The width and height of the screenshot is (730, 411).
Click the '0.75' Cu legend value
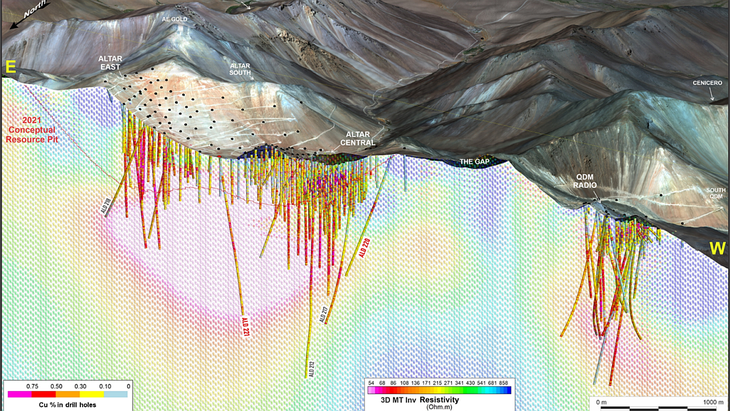pos(32,386)
